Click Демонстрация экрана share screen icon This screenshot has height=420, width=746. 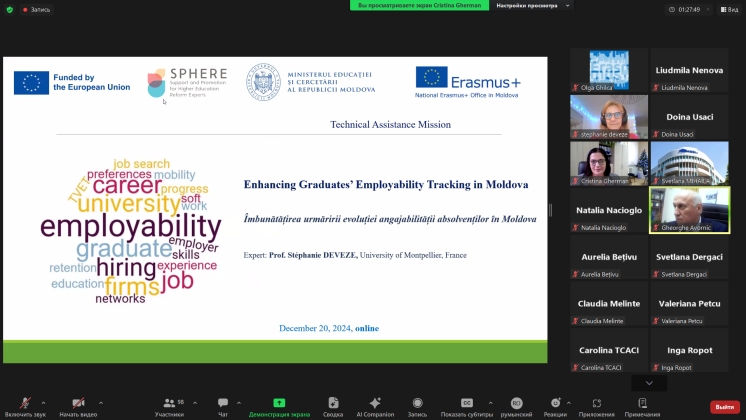click(x=279, y=403)
